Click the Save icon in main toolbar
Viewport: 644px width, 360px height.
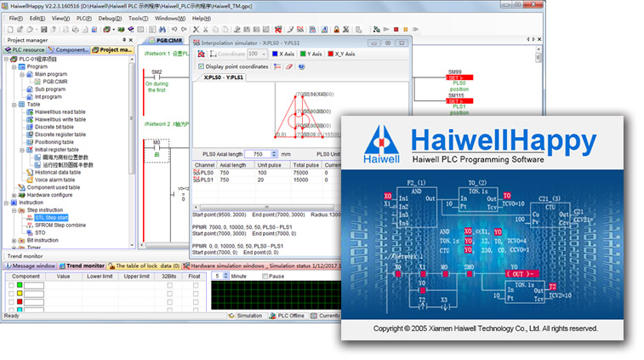(x=42, y=29)
